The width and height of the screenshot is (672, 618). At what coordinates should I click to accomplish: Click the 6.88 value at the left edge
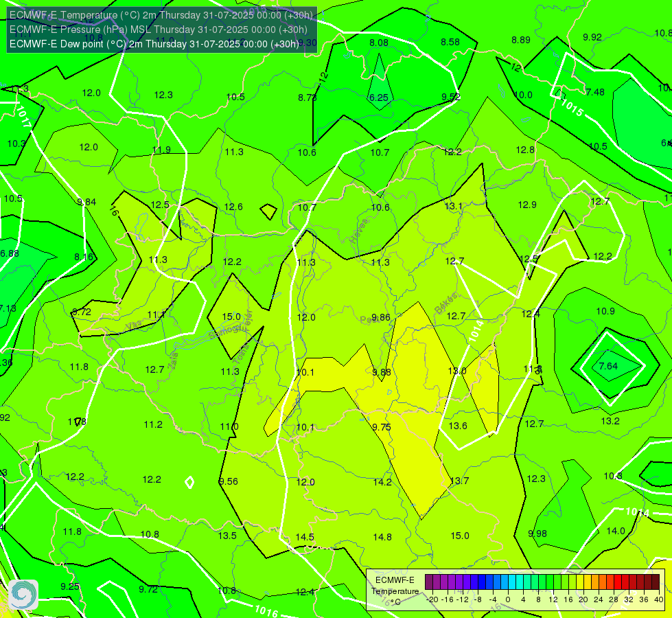pos(10,253)
